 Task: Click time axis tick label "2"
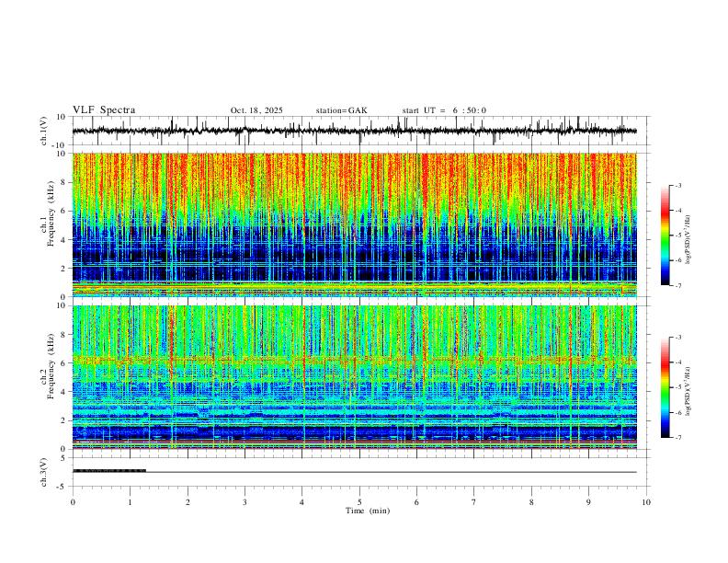point(188,502)
